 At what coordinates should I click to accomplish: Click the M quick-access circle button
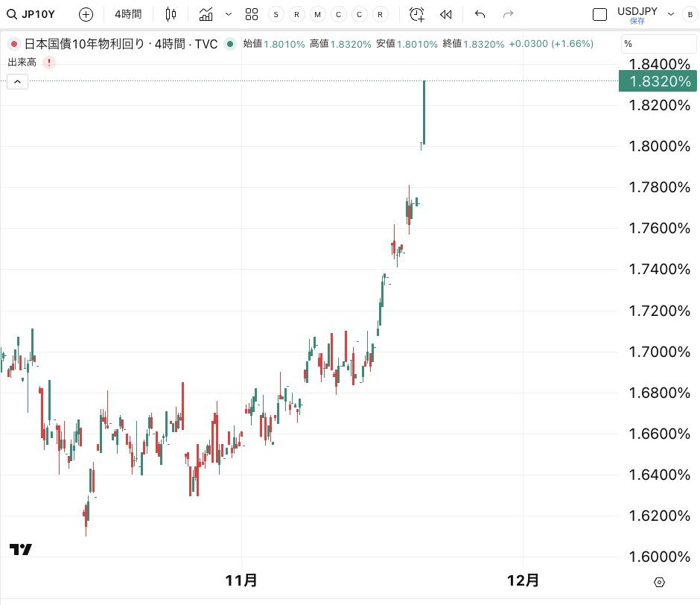tap(317, 14)
